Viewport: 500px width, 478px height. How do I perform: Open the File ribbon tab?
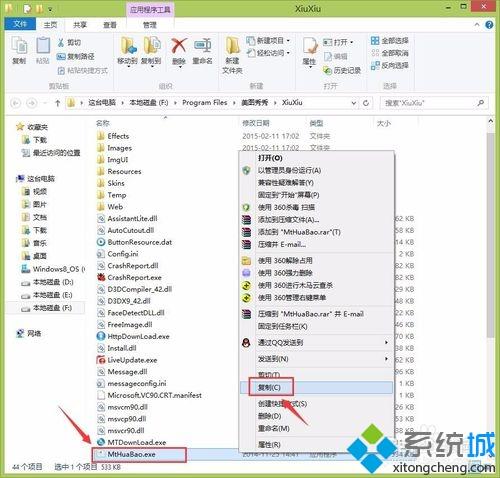(20, 24)
